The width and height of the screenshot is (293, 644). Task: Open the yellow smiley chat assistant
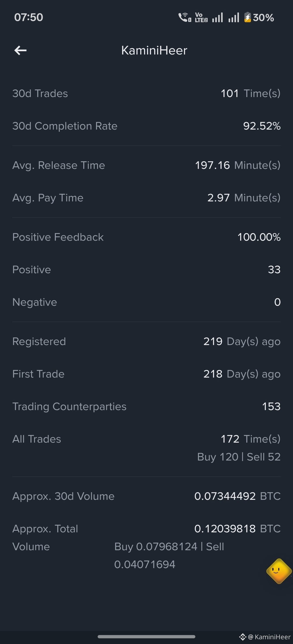279,571
